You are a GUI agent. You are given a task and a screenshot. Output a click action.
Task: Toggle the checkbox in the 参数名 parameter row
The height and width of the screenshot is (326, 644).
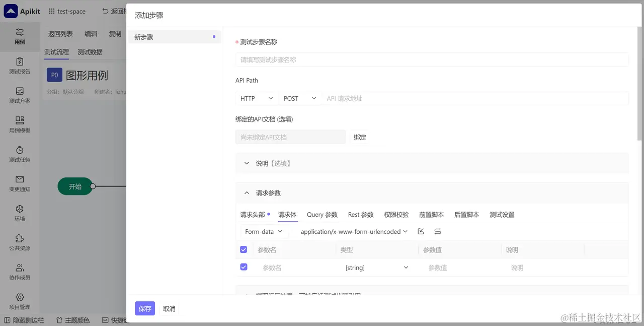click(x=244, y=267)
